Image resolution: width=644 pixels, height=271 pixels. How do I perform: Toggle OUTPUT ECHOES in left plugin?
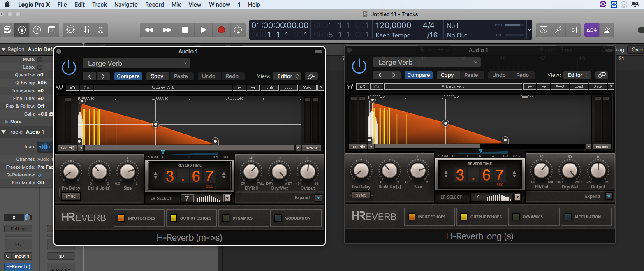(x=191, y=218)
